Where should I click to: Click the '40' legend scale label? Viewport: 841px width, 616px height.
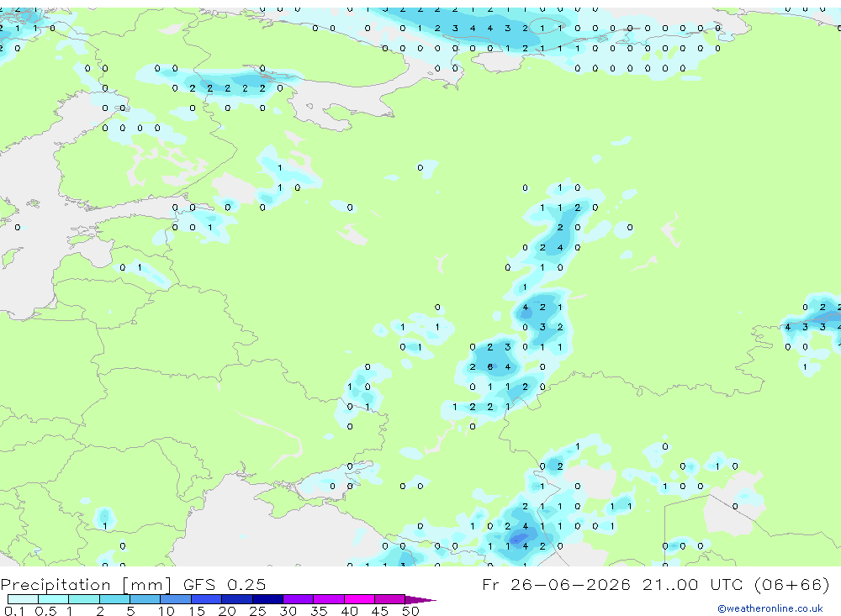pyautogui.click(x=349, y=611)
